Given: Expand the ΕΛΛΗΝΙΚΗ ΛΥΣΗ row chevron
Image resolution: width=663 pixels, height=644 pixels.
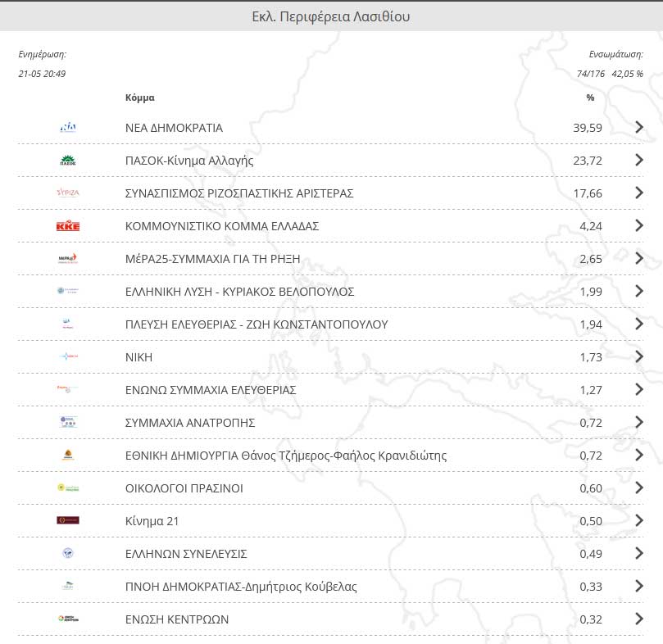Looking at the screenshot, I should [x=639, y=291].
